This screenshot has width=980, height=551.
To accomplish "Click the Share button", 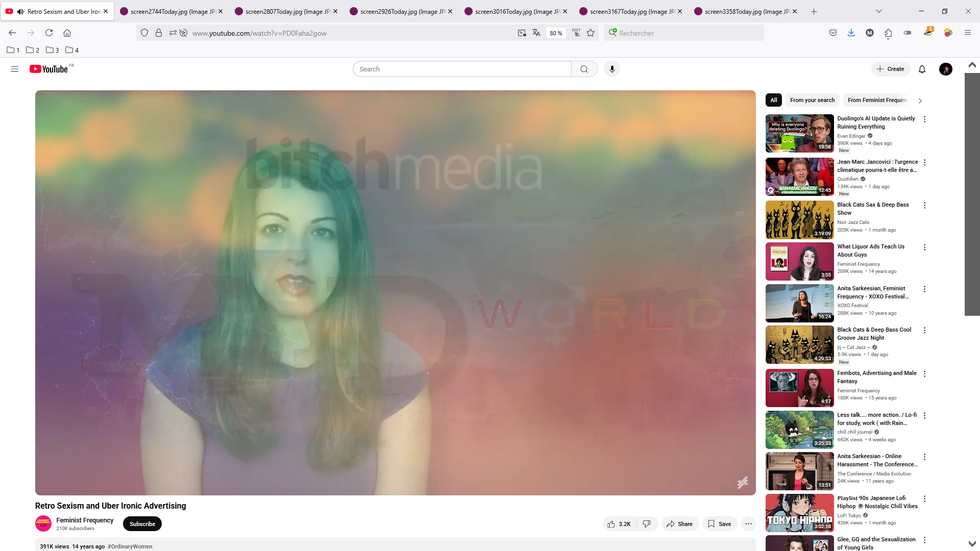I will pos(680,524).
